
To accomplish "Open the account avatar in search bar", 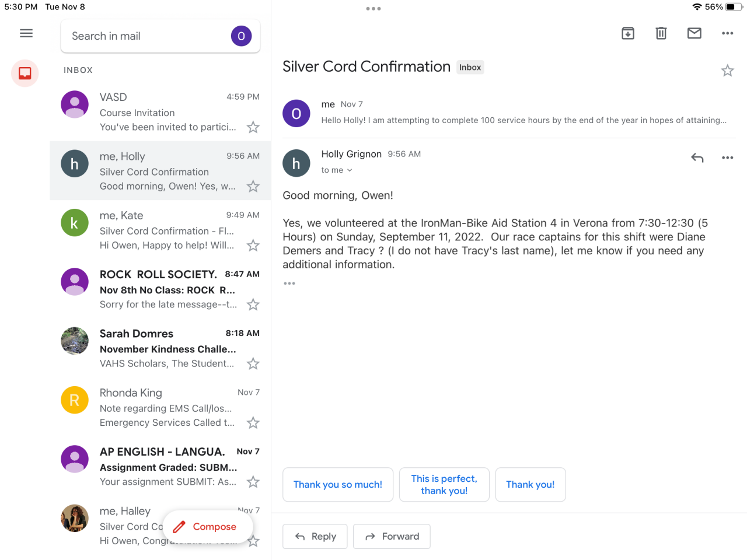I will pyautogui.click(x=241, y=36).
